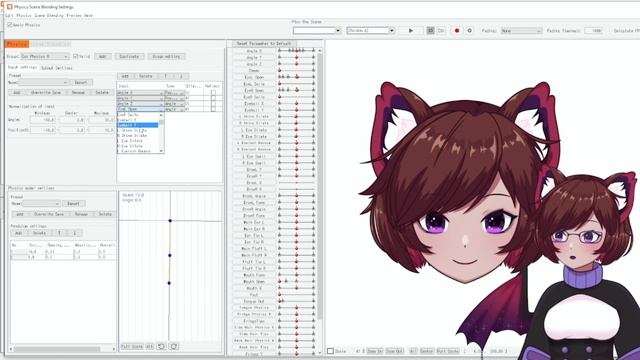Select the highlighted Eyeball Y option in list
The image size is (640, 360).
point(138,125)
